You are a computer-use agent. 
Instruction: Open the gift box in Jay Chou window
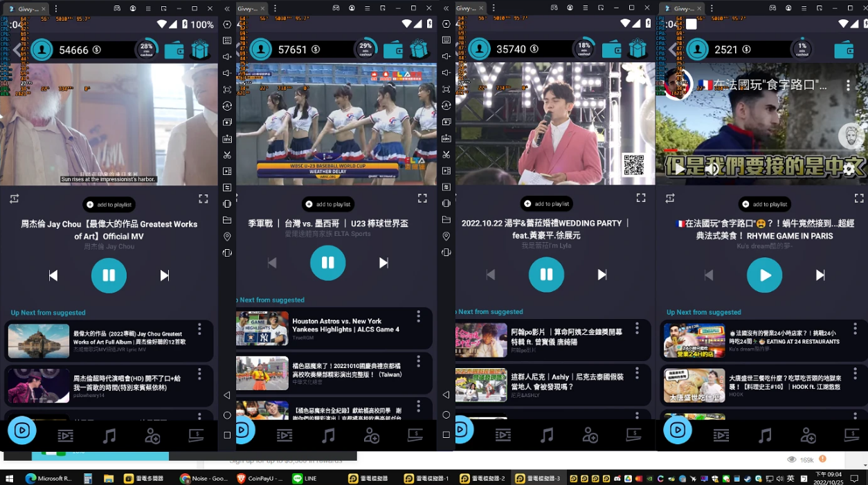[200, 50]
